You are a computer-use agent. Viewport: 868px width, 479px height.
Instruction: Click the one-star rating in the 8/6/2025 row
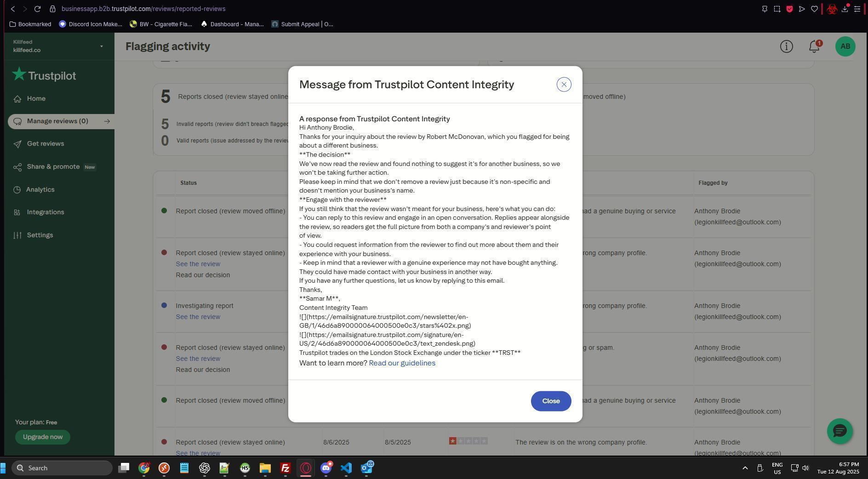(468, 441)
